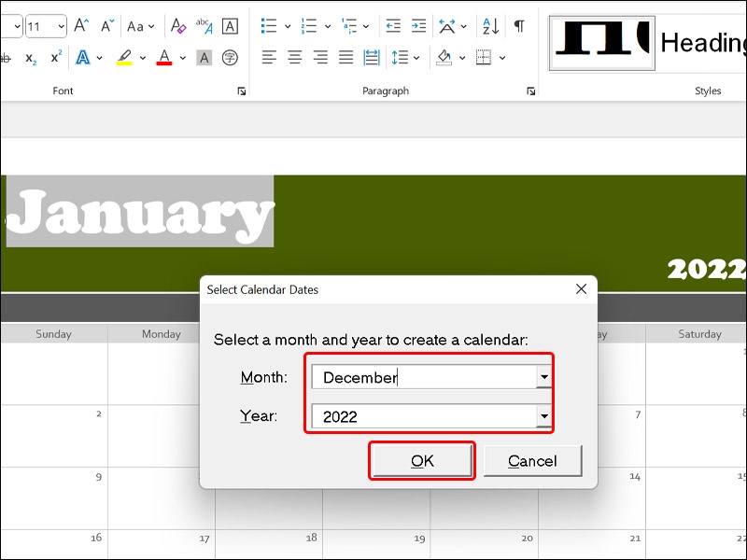This screenshot has width=747, height=560.
Task: Open the Month dropdown list
Action: click(x=543, y=377)
